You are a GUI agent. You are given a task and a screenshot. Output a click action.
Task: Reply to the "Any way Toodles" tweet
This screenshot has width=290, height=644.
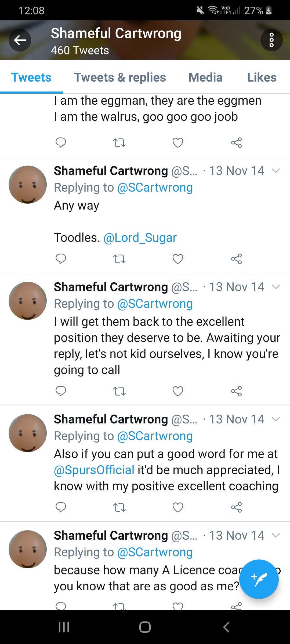(61, 259)
